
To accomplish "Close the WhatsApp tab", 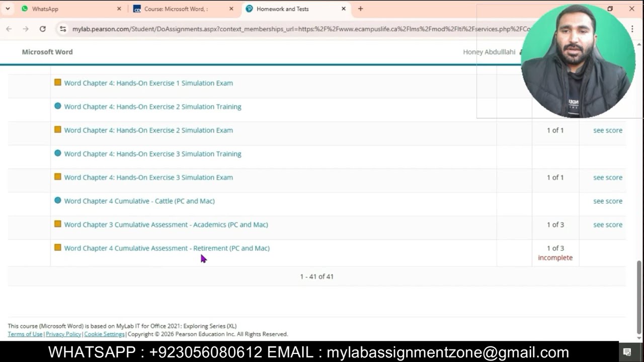I will [x=119, y=9].
